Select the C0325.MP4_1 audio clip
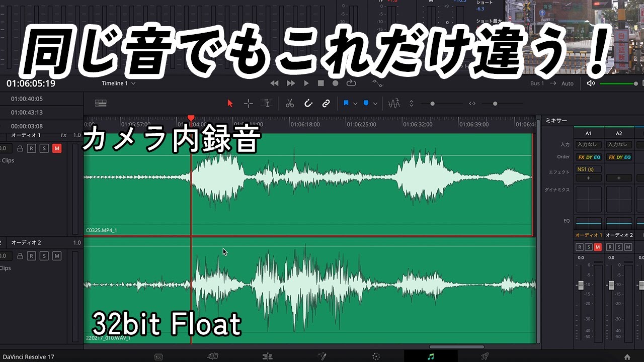This screenshot has height=362, width=644. [x=308, y=184]
